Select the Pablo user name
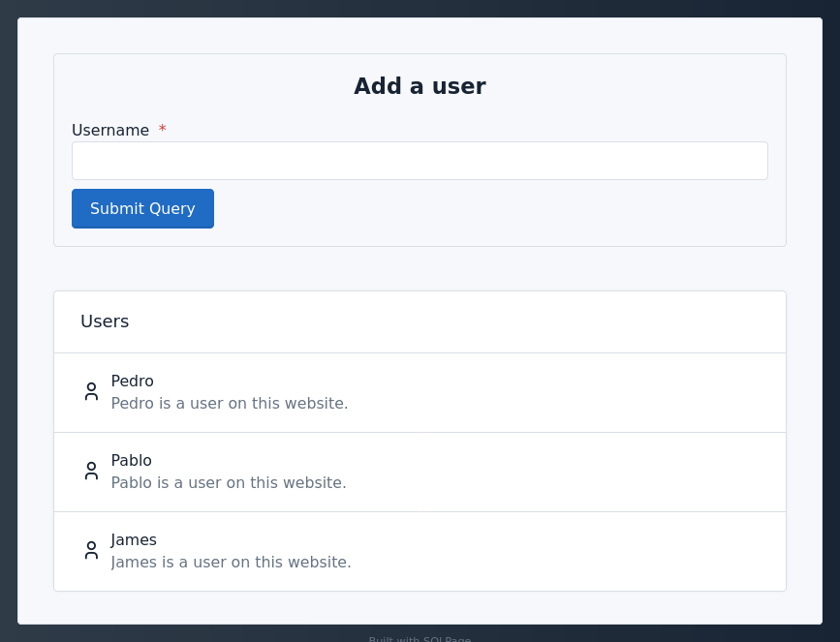The width and height of the screenshot is (840, 642). [131, 460]
